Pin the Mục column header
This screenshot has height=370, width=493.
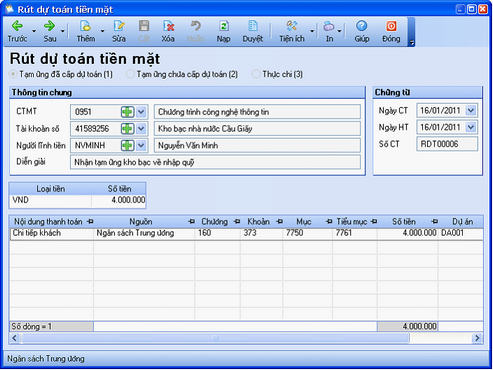(x=329, y=222)
